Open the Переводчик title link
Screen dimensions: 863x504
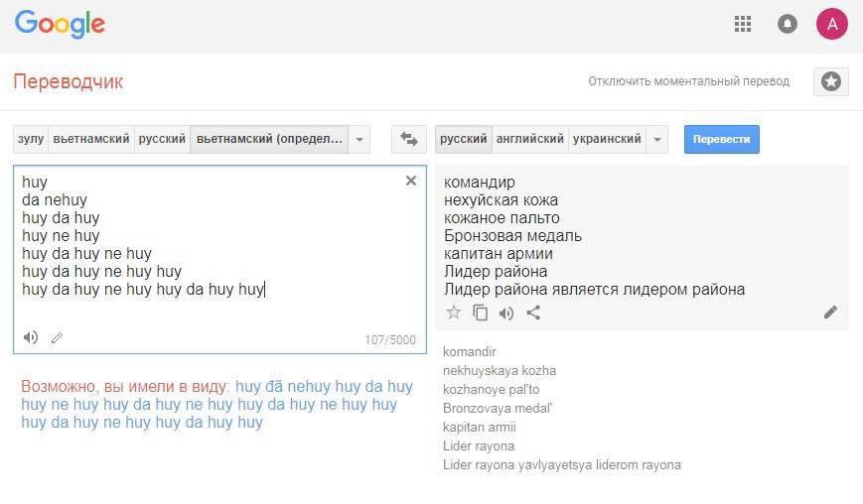(69, 81)
